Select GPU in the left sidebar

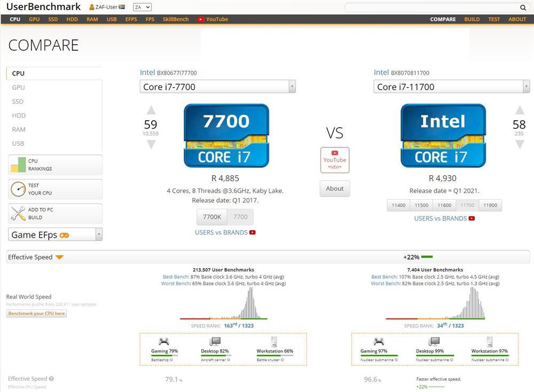tap(18, 88)
